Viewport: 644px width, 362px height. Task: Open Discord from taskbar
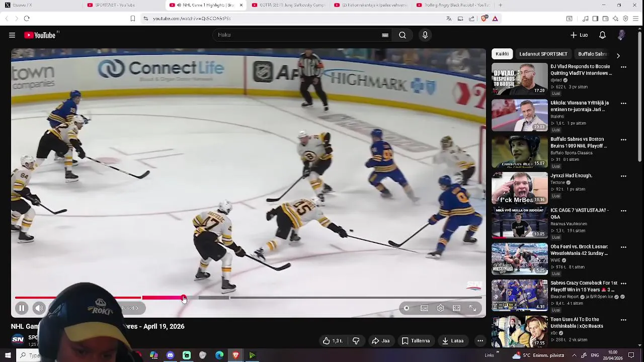[170, 355]
